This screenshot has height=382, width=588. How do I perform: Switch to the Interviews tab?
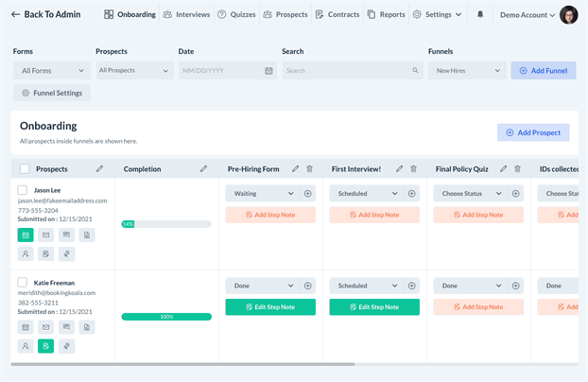[186, 15]
